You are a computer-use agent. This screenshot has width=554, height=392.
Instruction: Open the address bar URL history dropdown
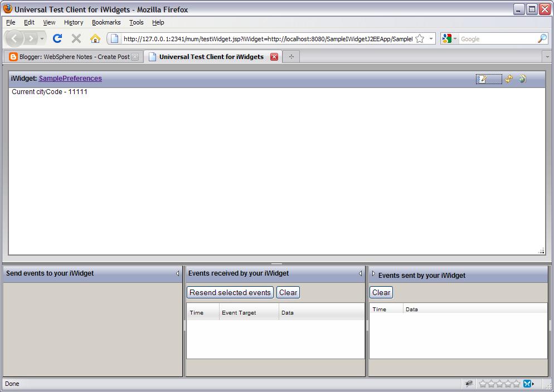coord(431,38)
